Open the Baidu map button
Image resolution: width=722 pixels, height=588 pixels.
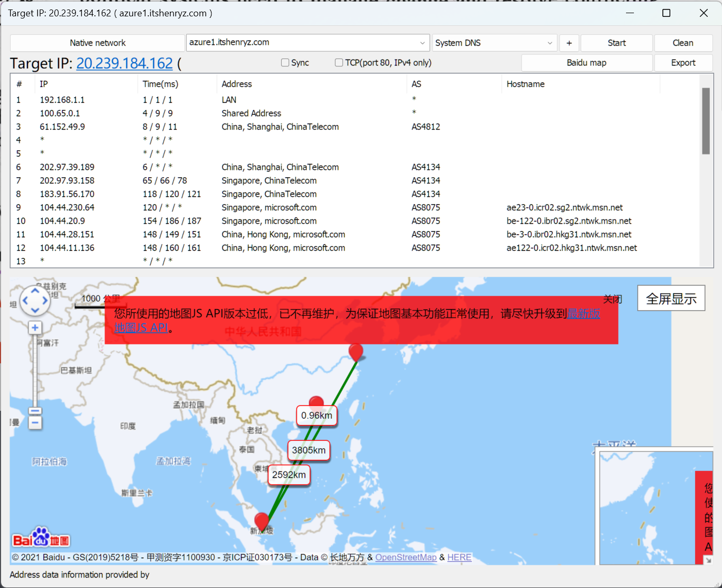[x=586, y=63]
